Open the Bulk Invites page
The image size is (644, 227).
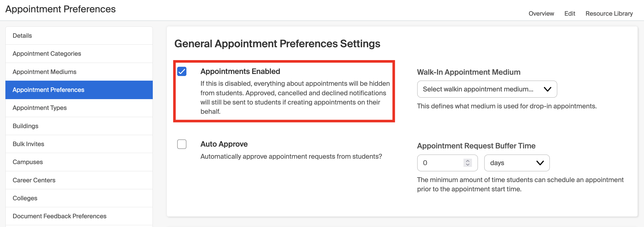click(x=28, y=144)
